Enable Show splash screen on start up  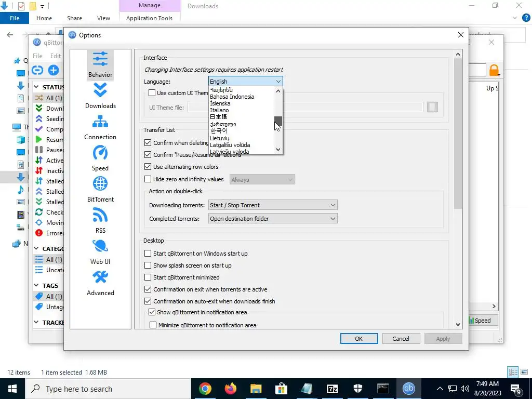[148, 265]
